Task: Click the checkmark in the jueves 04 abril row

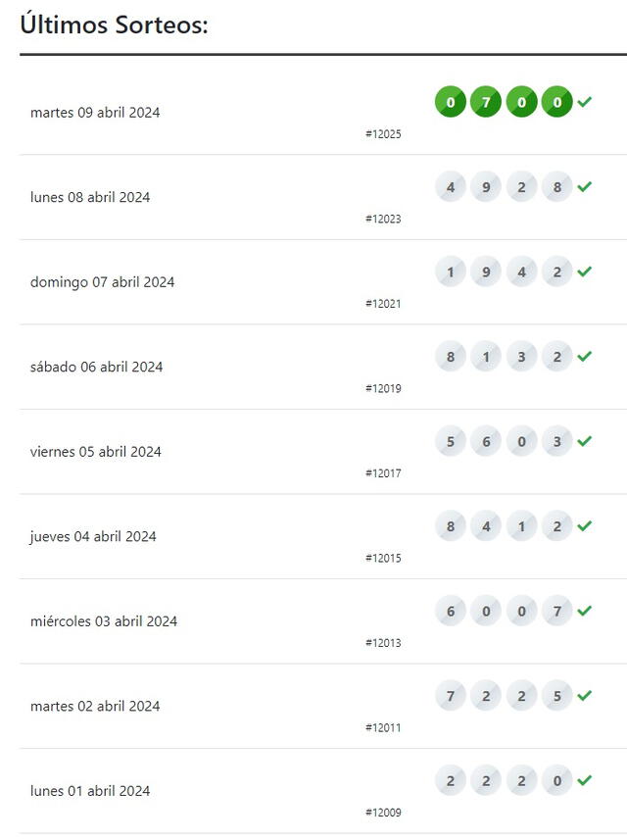Action: click(x=585, y=526)
